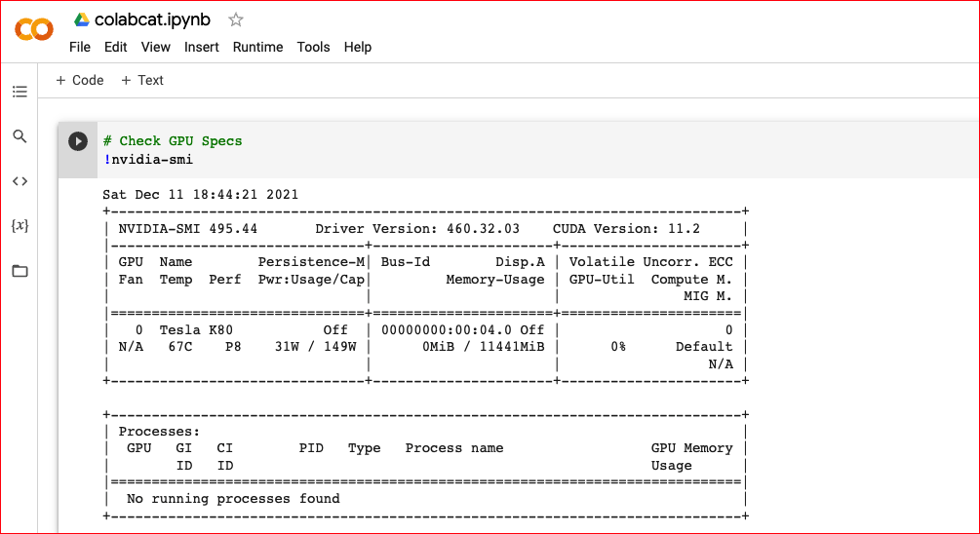980x534 pixels.
Task: Click the 'Default' compute mode value
Action: click(x=704, y=347)
